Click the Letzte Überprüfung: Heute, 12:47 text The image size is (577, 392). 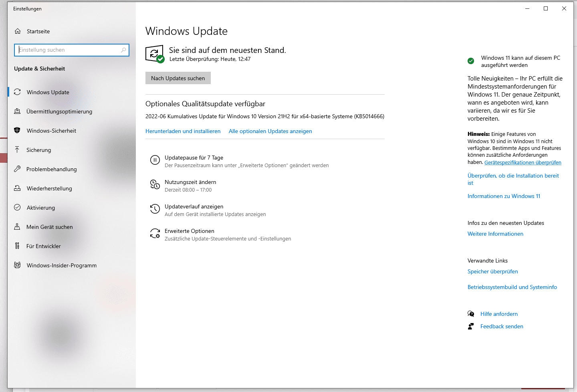(x=210, y=59)
